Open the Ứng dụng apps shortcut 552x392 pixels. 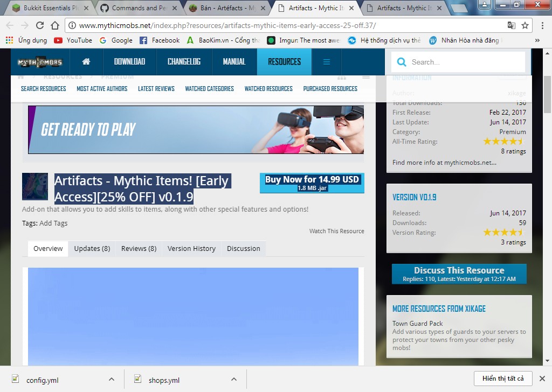[x=26, y=40]
